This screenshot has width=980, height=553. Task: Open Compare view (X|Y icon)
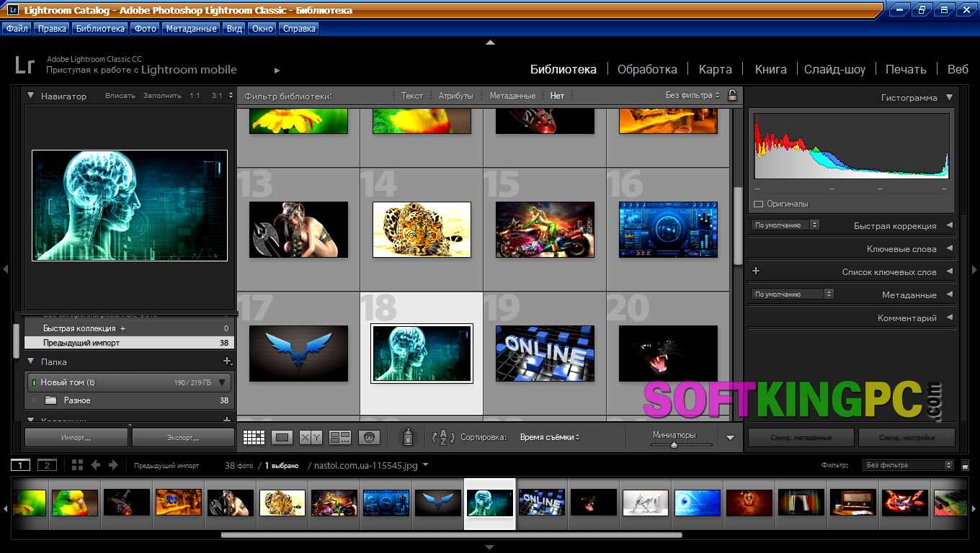point(311,437)
